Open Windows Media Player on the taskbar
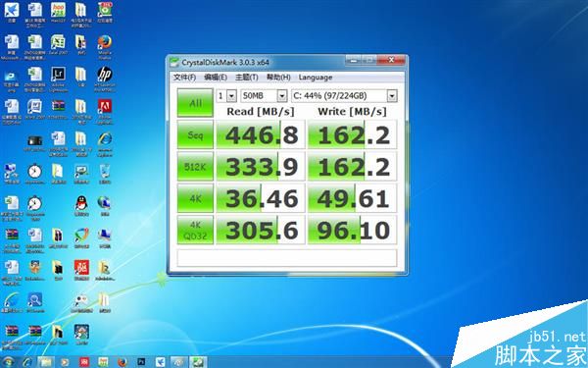Screen dimensions: 588x368 [65, 362]
